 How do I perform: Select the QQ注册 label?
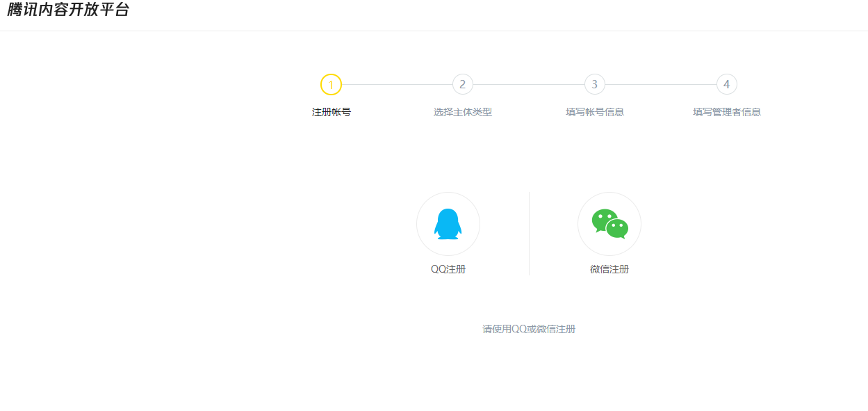(448, 269)
